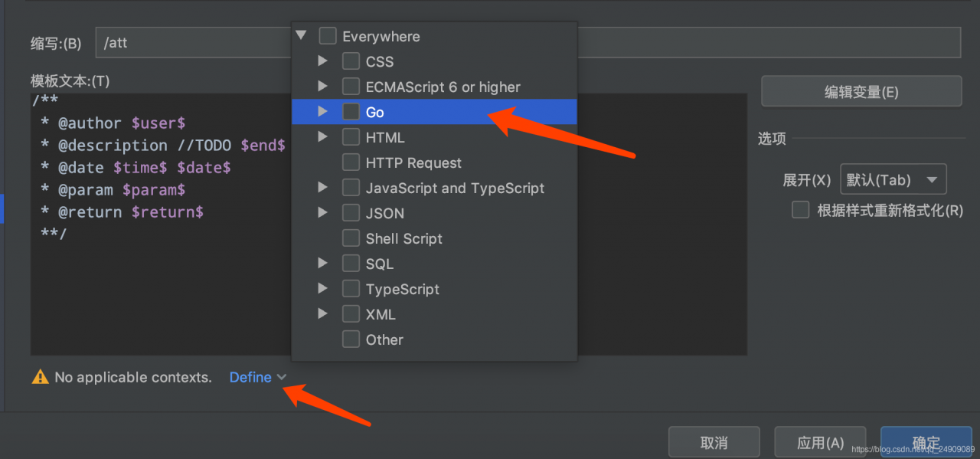The image size is (980, 459).
Task: Open the Define contexts link
Action: click(257, 377)
